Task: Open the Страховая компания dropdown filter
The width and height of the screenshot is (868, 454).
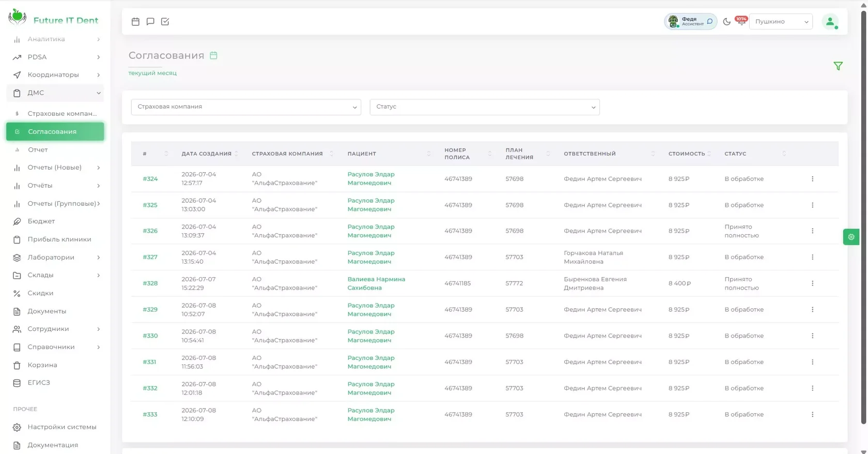Action: (x=246, y=107)
